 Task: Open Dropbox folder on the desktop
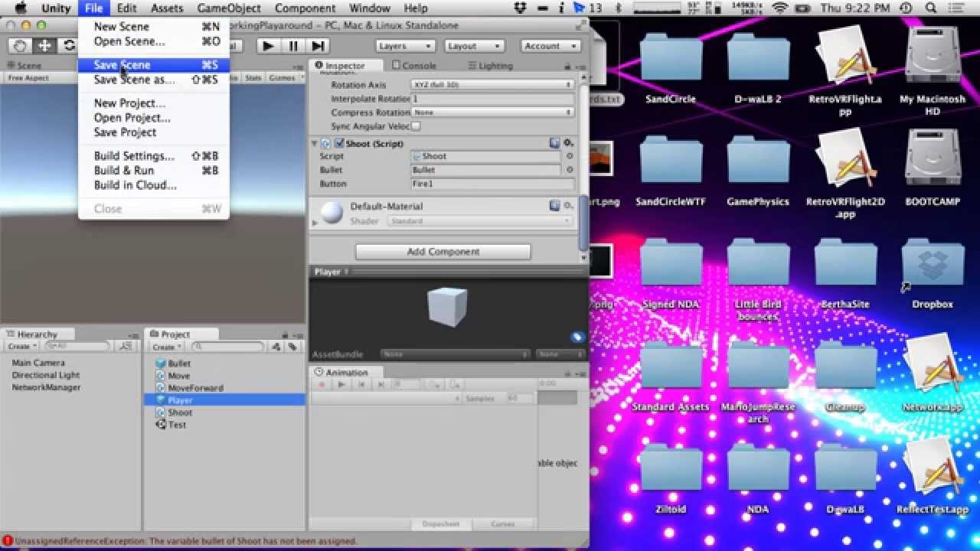coord(932,264)
